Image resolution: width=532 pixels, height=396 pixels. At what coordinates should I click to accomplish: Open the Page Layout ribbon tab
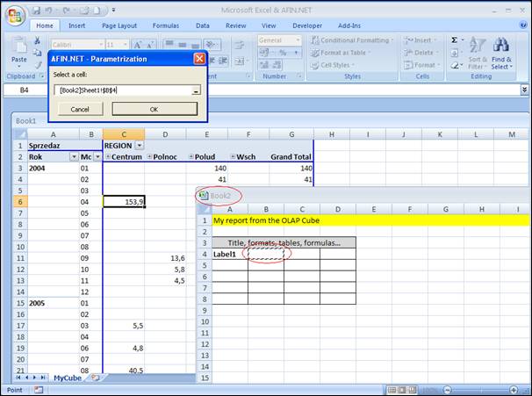click(119, 25)
